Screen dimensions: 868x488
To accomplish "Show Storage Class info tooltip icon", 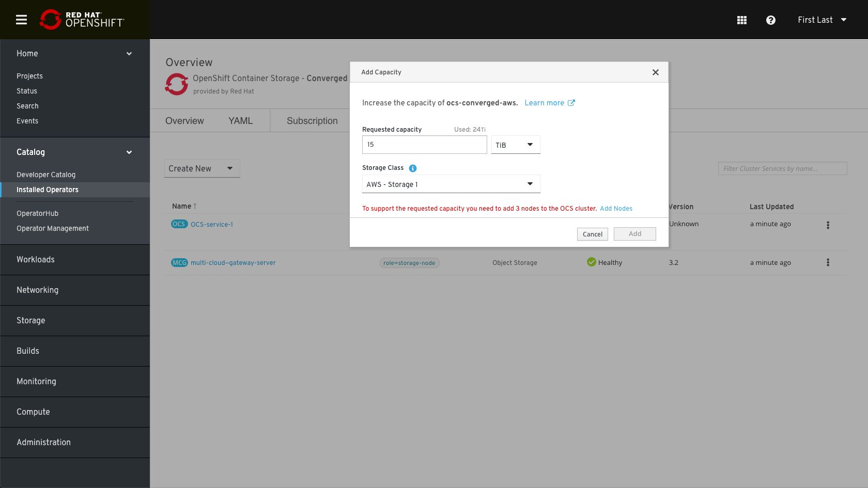I will tap(413, 168).
